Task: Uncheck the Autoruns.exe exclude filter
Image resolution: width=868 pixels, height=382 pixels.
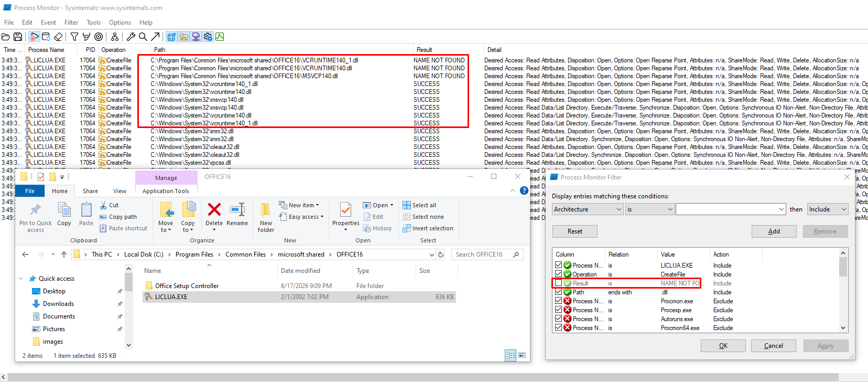Action: pos(559,319)
